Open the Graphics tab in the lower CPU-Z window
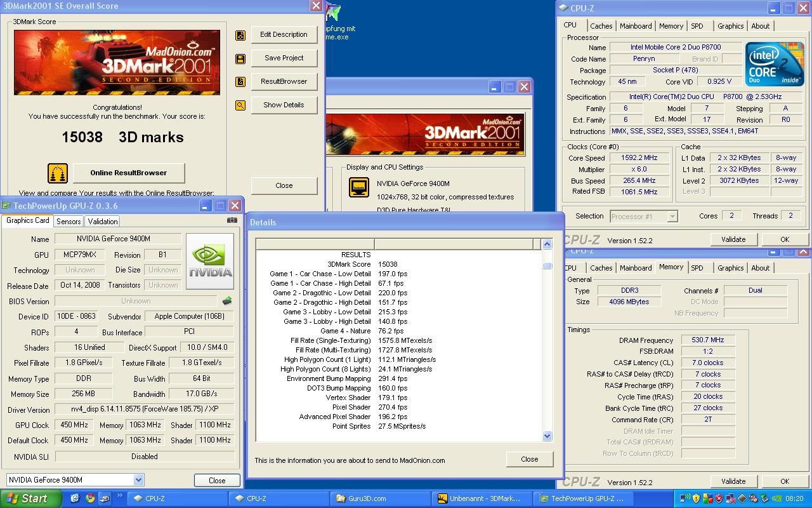This screenshot has height=508, width=812. 731,268
